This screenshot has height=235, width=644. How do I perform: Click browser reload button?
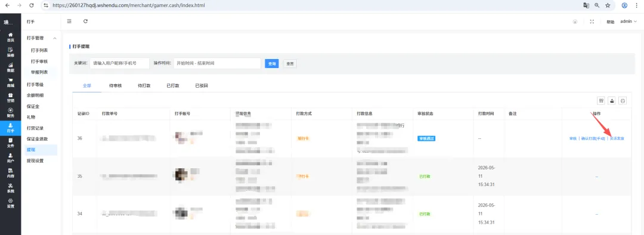pos(32,5)
